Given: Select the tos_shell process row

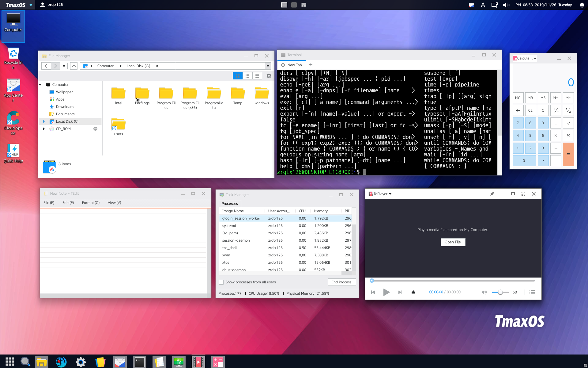Looking at the screenshot, I should click(285, 248).
